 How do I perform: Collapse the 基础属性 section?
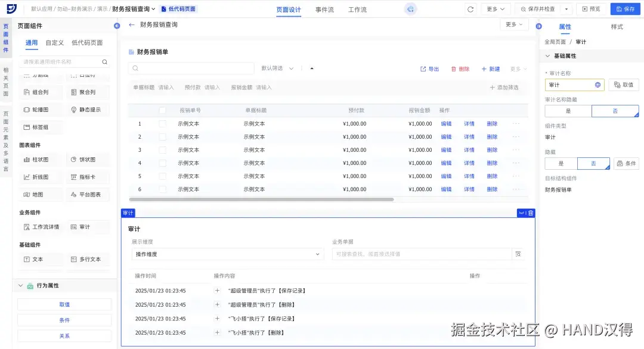coord(547,56)
